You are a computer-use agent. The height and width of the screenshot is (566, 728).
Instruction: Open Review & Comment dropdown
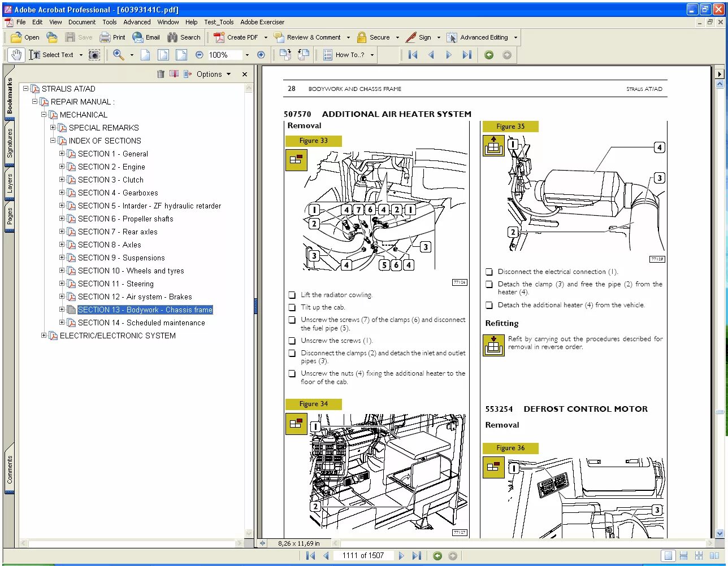click(x=348, y=37)
